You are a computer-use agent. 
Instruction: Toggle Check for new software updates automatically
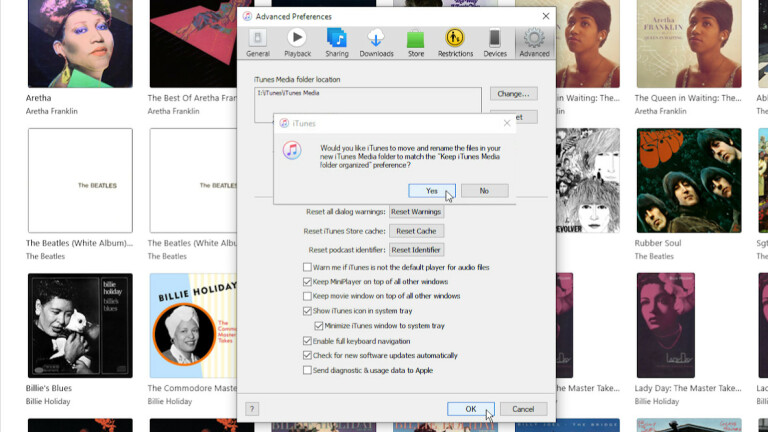tap(307, 356)
